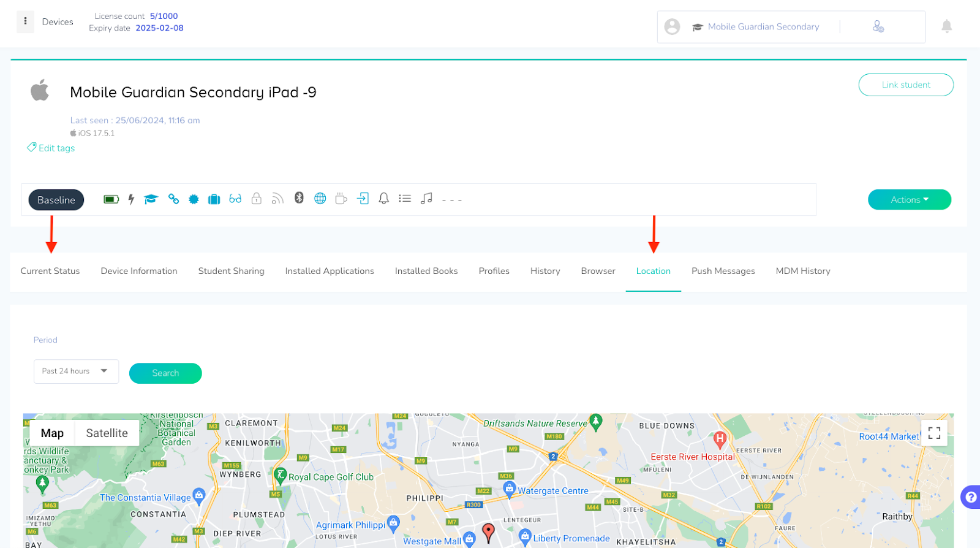Switch to the Current Status tab
This screenshot has height=548, width=980.
tap(50, 271)
